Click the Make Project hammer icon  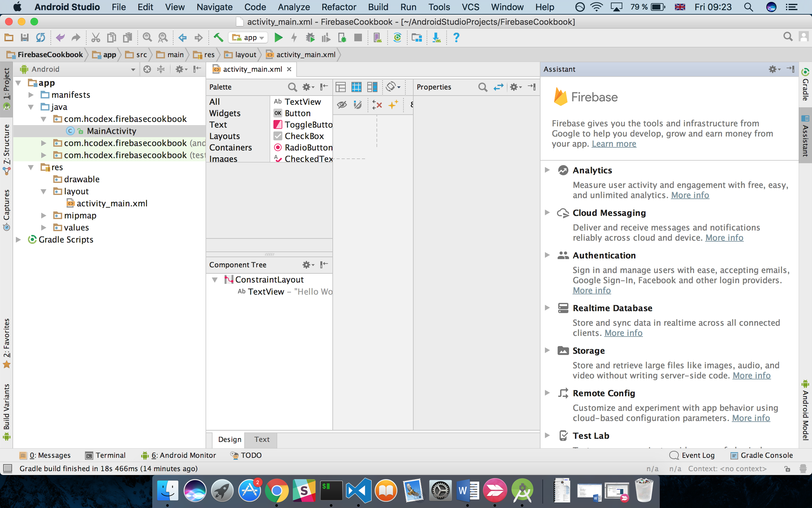click(x=219, y=38)
